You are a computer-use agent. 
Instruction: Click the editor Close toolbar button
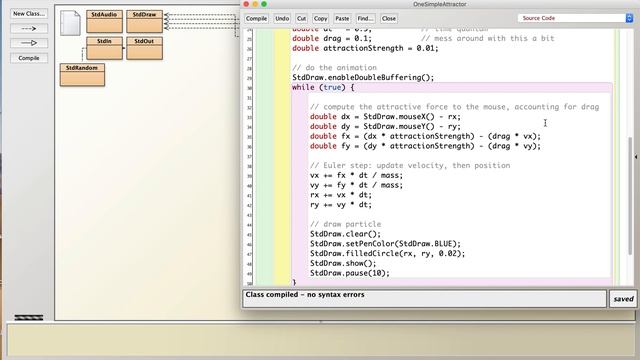389,18
